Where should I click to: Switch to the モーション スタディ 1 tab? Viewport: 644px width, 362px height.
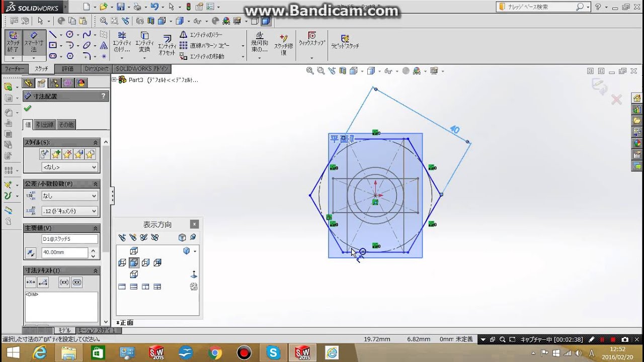point(98,330)
